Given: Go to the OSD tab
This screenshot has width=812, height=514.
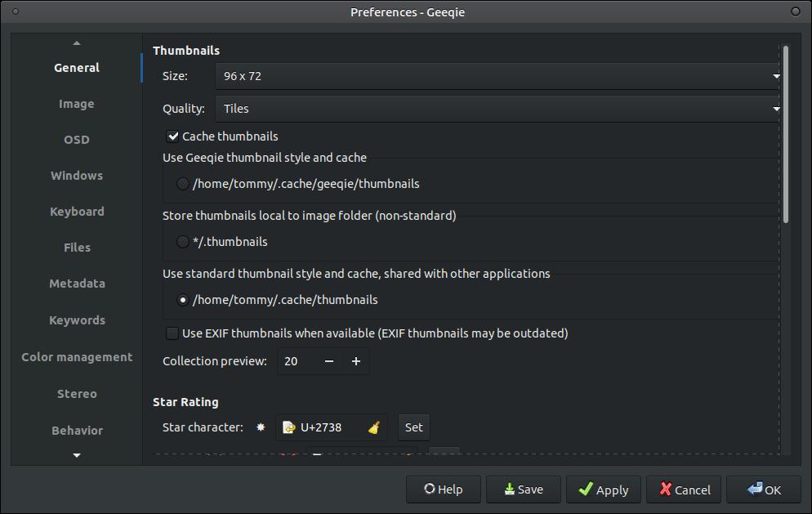Looking at the screenshot, I should coord(77,140).
